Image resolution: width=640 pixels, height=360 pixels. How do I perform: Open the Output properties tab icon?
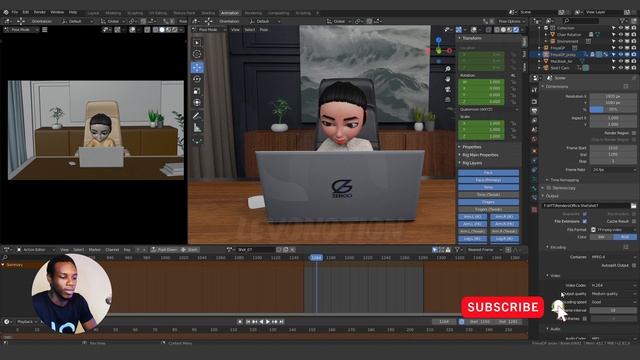tap(534, 111)
